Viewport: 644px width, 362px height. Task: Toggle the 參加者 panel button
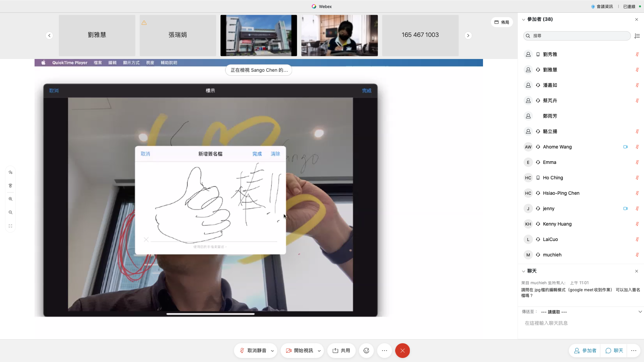click(x=585, y=351)
